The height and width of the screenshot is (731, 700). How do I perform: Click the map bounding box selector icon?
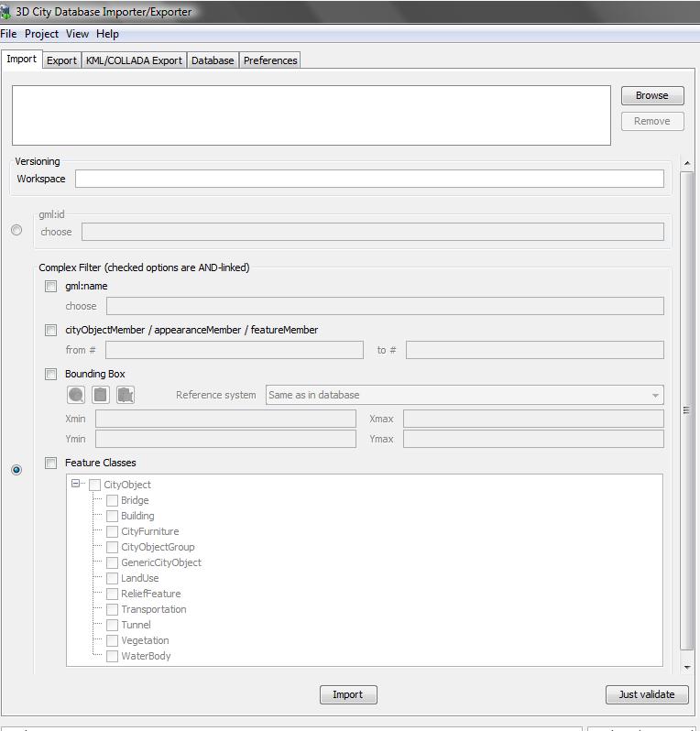[76, 395]
